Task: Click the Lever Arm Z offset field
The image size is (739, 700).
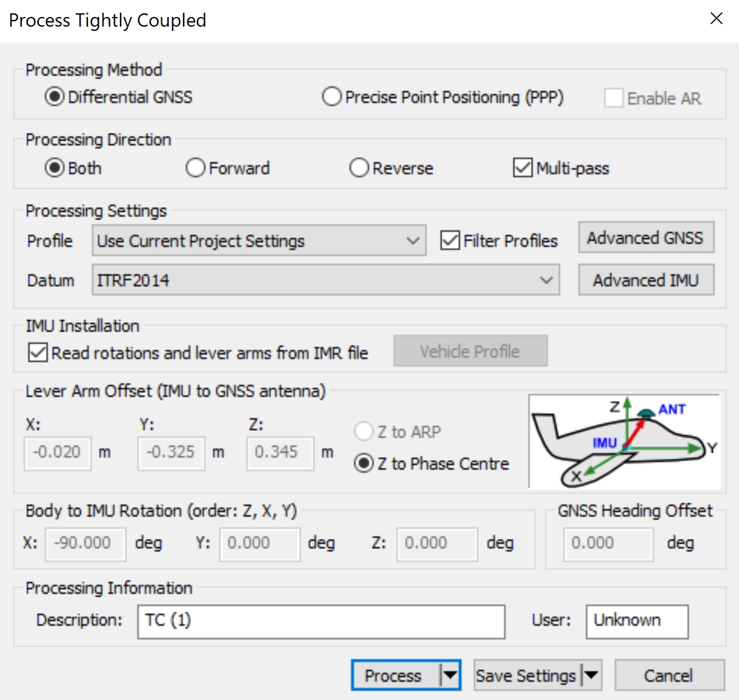Action: coord(280,453)
